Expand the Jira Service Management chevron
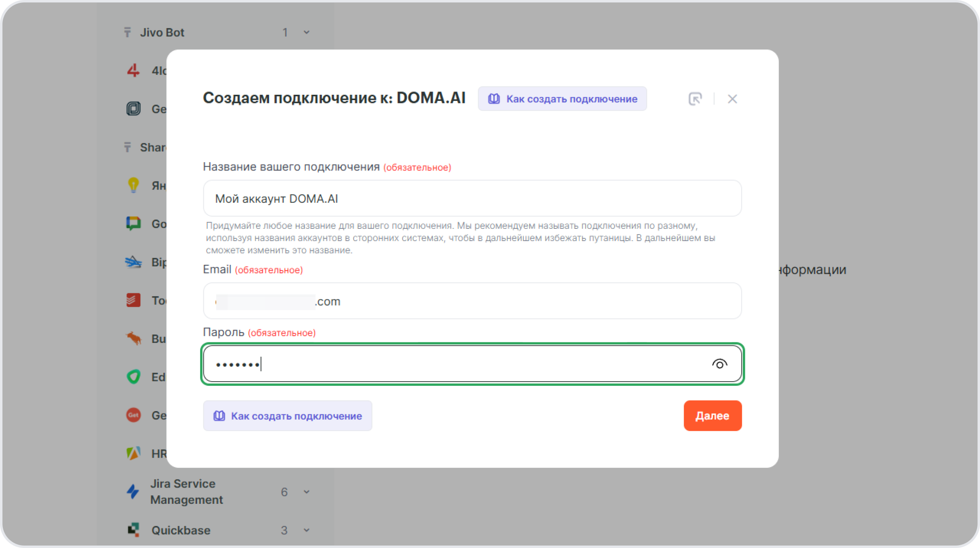The image size is (980, 548). tap(307, 492)
